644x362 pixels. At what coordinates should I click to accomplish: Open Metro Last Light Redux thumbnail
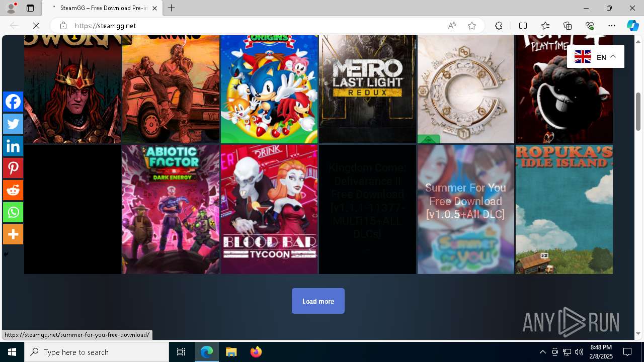[367, 89]
